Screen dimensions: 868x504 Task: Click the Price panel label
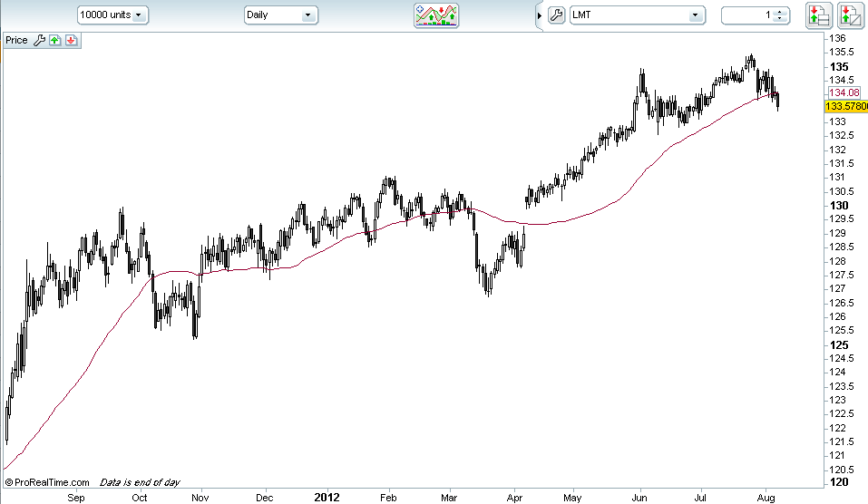[x=16, y=41]
